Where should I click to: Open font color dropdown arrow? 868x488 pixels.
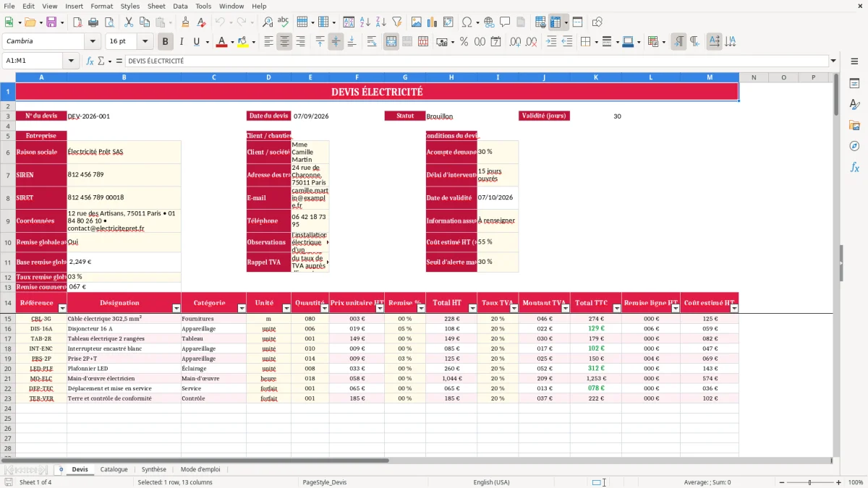231,42
